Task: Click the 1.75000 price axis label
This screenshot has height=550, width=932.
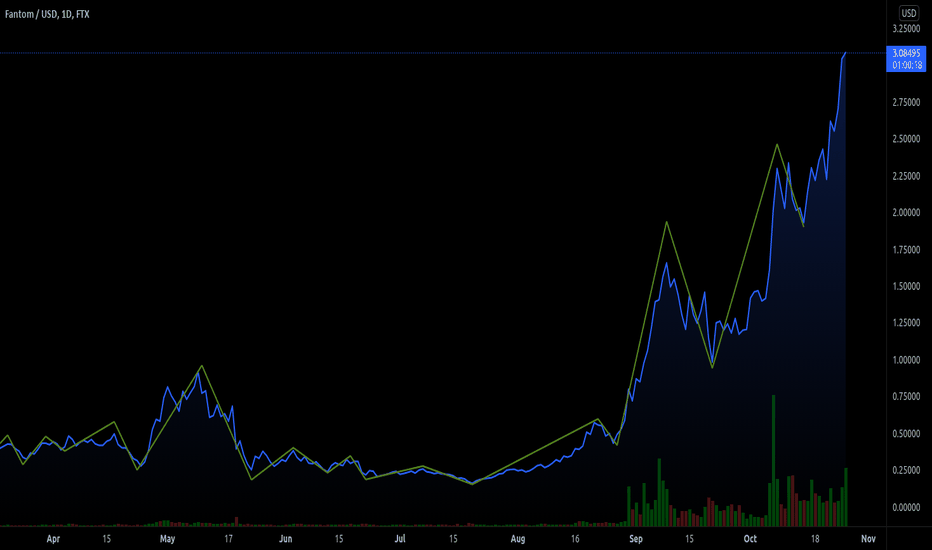Action: point(906,250)
